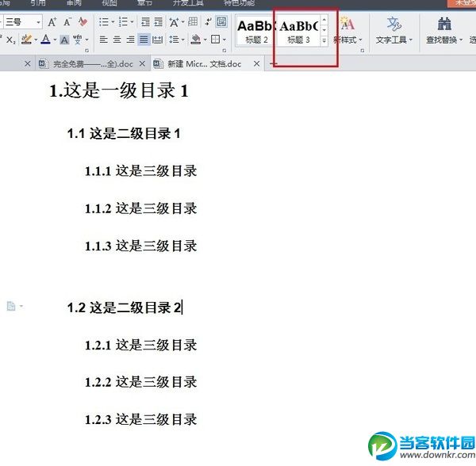Switch to the 新建 Micr... 文档.doc tab

205,64
